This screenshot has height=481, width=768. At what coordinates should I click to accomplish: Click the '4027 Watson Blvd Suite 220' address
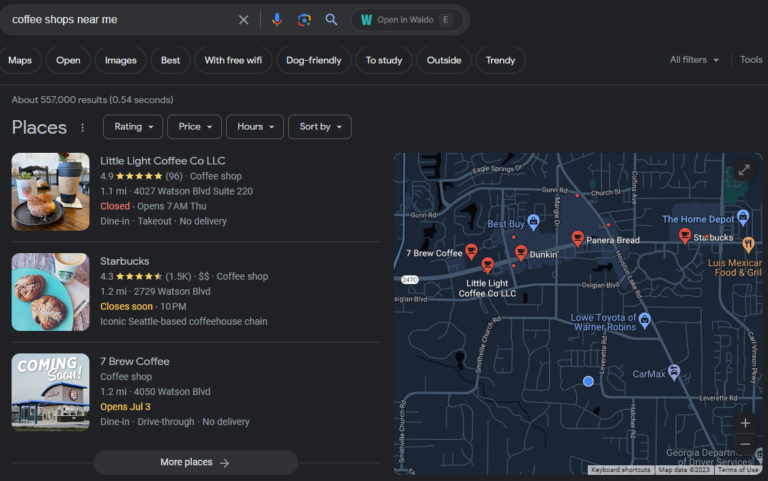pyautogui.click(x=193, y=192)
